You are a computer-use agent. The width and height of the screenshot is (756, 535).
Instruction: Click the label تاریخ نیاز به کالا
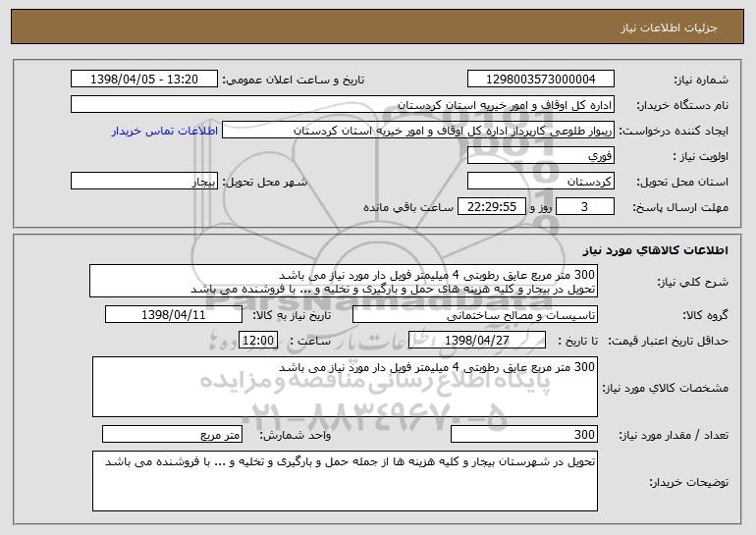pyautogui.click(x=292, y=315)
